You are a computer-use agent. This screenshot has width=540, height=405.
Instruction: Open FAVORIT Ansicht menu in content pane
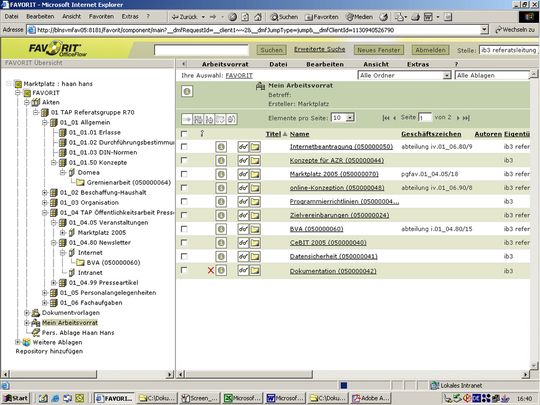point(376,64)
